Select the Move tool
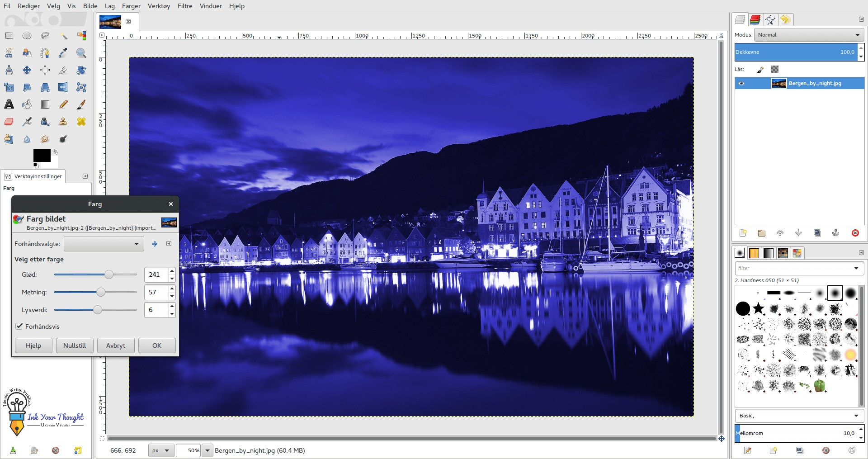868x459 pixels. (27, 70)
